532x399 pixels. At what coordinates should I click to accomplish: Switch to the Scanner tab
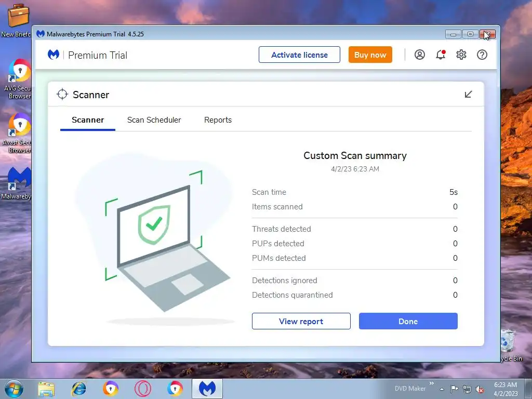pos(88,120)
